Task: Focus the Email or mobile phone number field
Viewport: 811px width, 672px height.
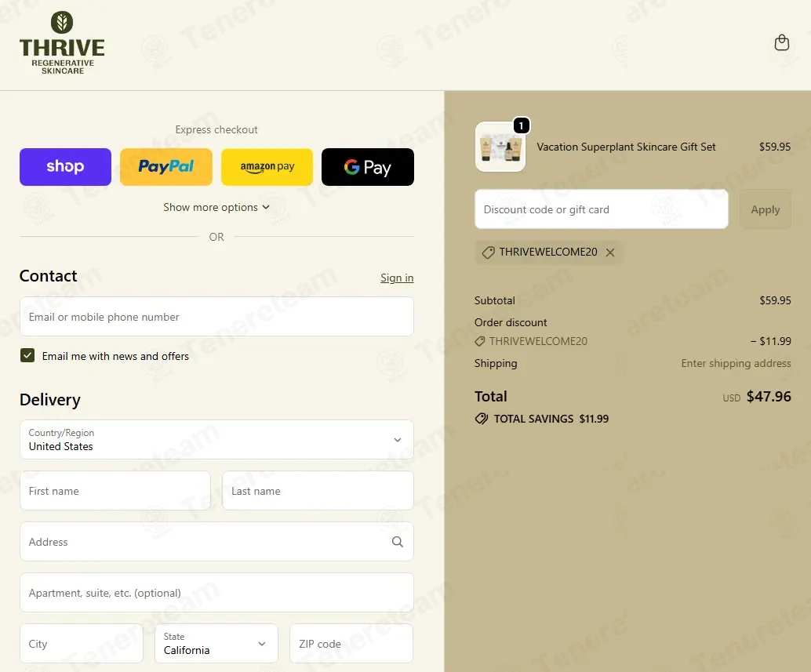Action: (x=216, y=316)
